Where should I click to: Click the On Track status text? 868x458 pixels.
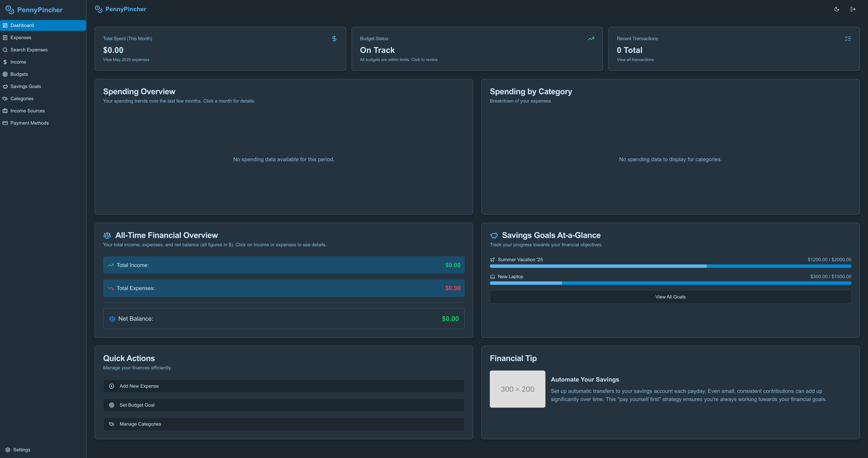point(377,50)
